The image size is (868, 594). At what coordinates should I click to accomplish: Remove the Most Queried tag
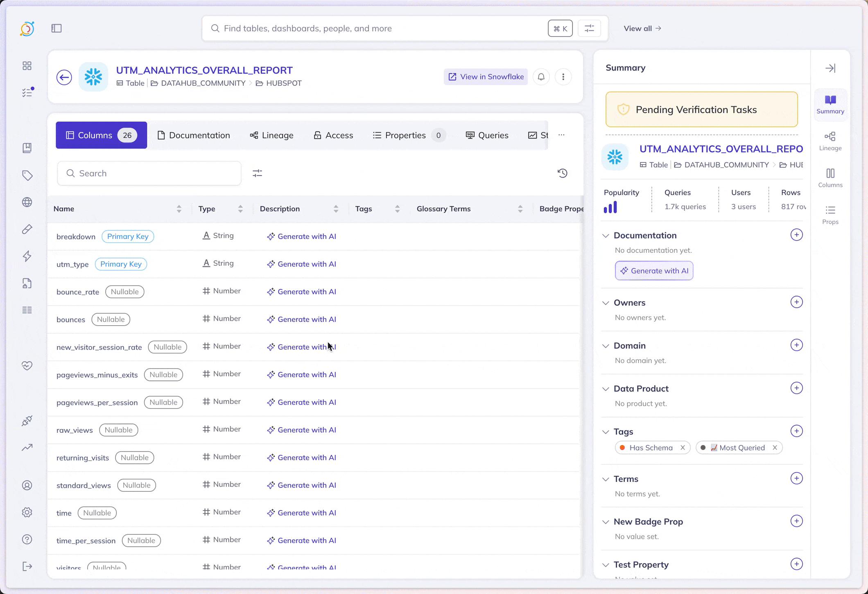tap(775, 448)
